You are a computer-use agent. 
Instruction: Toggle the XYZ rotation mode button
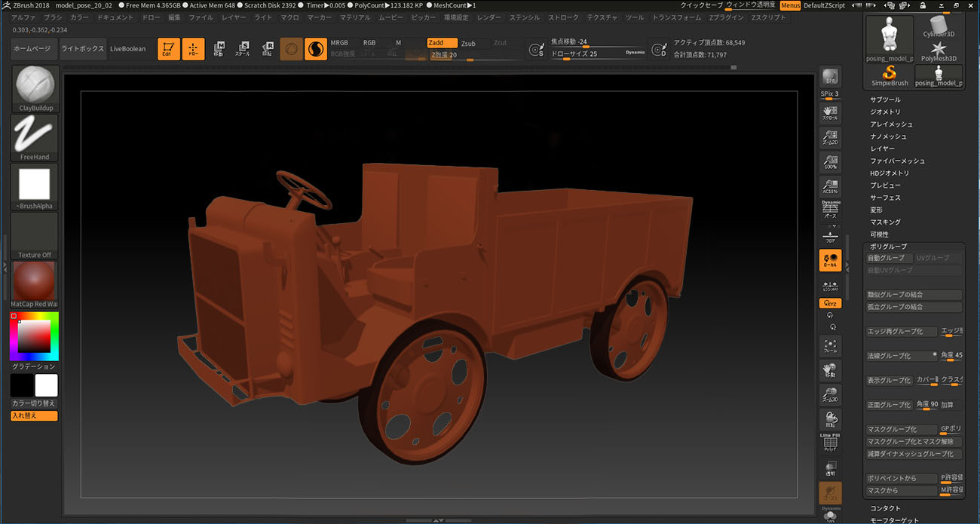click(x=830, y=303)
